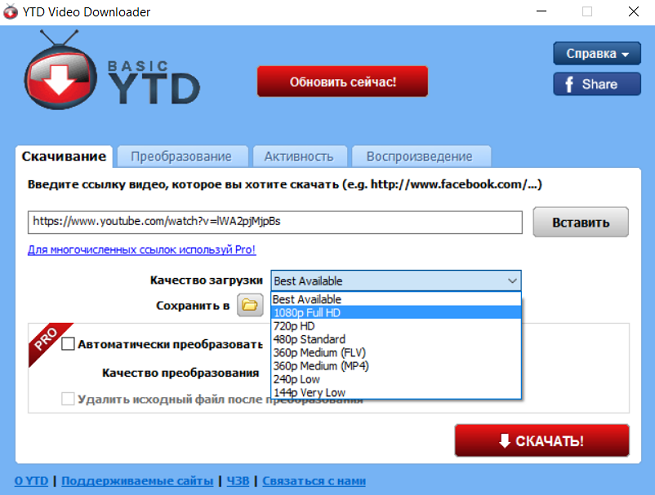The width and height of the screenshot is (655, 495).
Task: Click the Обновить сейчас! button
Action: [x=343, y=81]
